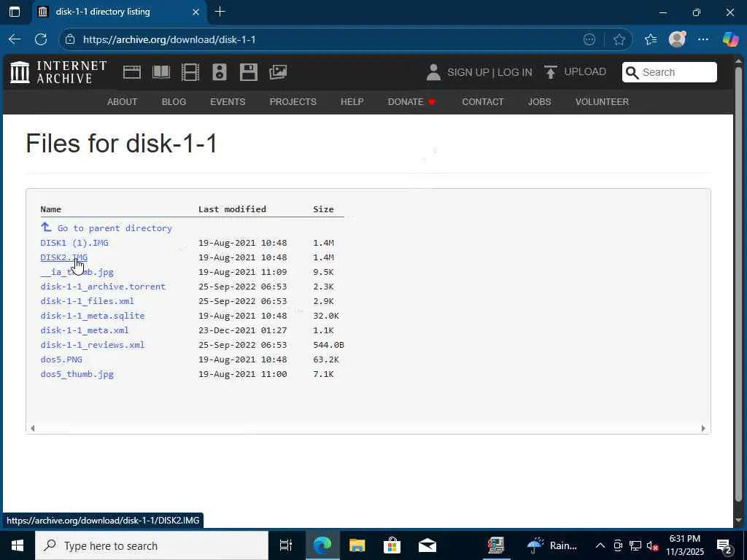The width and height of the screenshot is (747, 560).
Task: Open the Audio speaker icon
Action: click(x=220, y=72)
